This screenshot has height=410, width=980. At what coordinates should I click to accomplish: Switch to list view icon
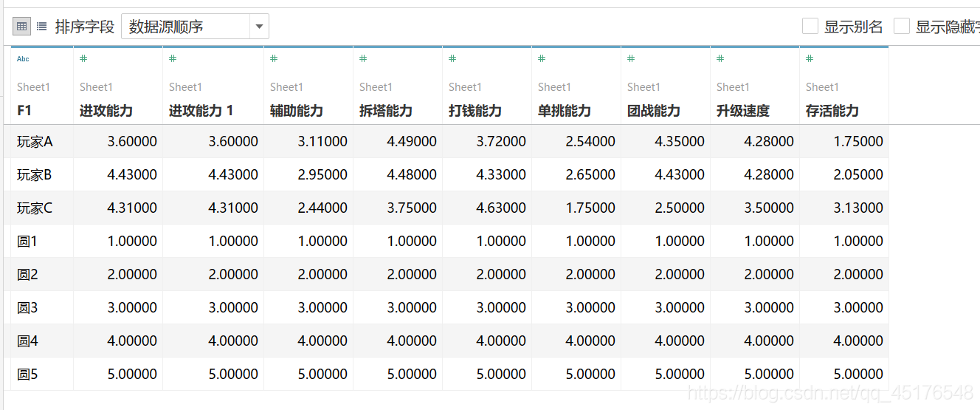pyautogui.click(x=42, y=27)
